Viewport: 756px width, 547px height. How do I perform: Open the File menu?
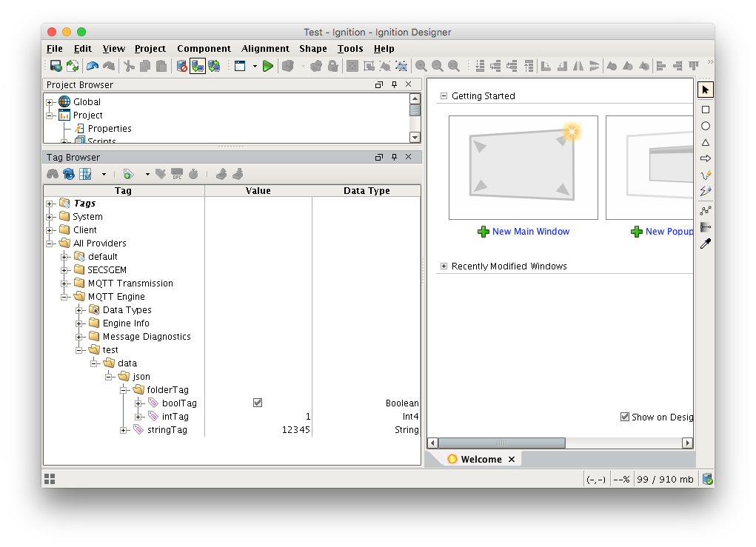[x=55, y=49]
